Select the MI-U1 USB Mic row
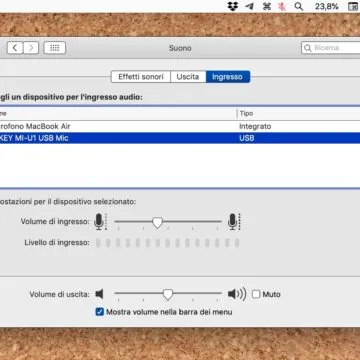This screenshot has width=360, height=360. click(180, 138)
